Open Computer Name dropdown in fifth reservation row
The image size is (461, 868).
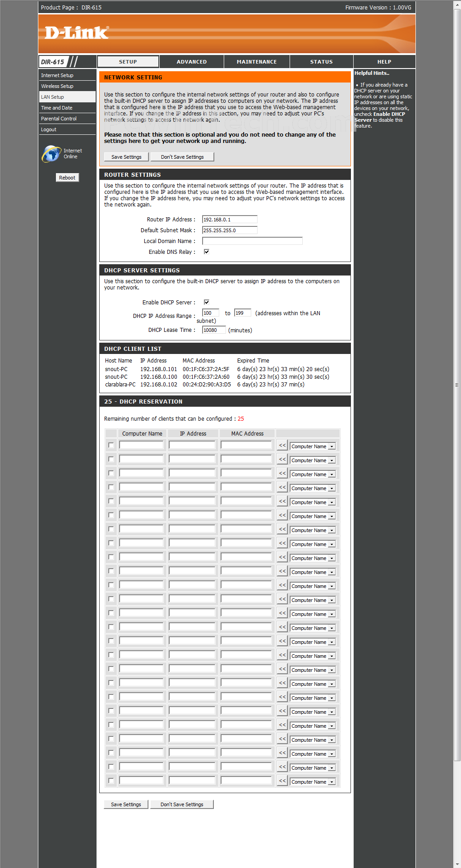click(x=313, y=502)
